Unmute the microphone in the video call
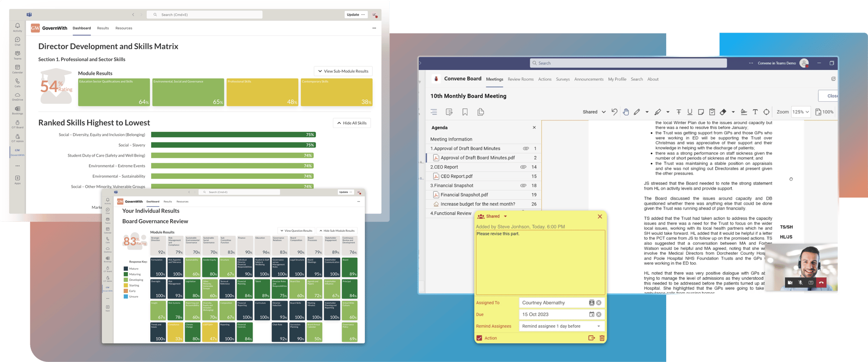This screenshot has width=868, height=362. pyautogui.click(x=800, y=283)
